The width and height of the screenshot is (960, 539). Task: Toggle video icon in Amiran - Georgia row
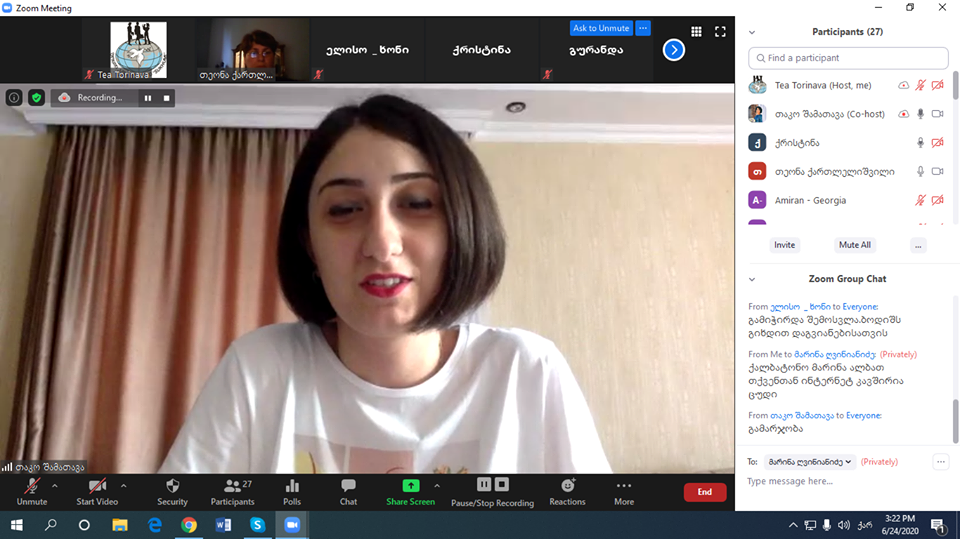pos(937,200)
